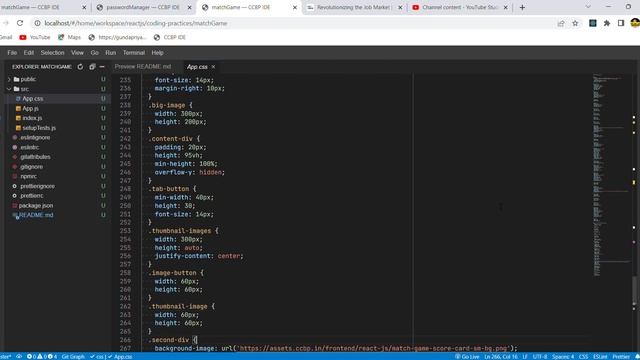640x360 pixels.
Task: Open the .prettierrc file
Action: tap(31, 196)
